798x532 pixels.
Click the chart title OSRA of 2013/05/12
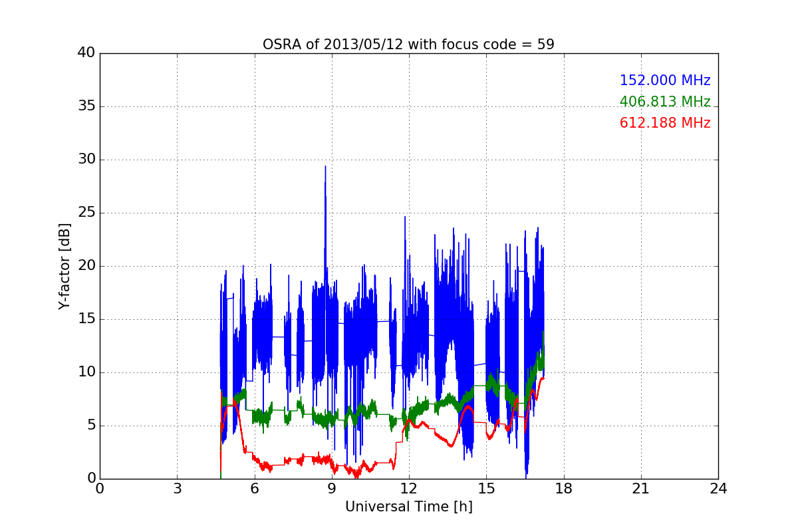408,45
